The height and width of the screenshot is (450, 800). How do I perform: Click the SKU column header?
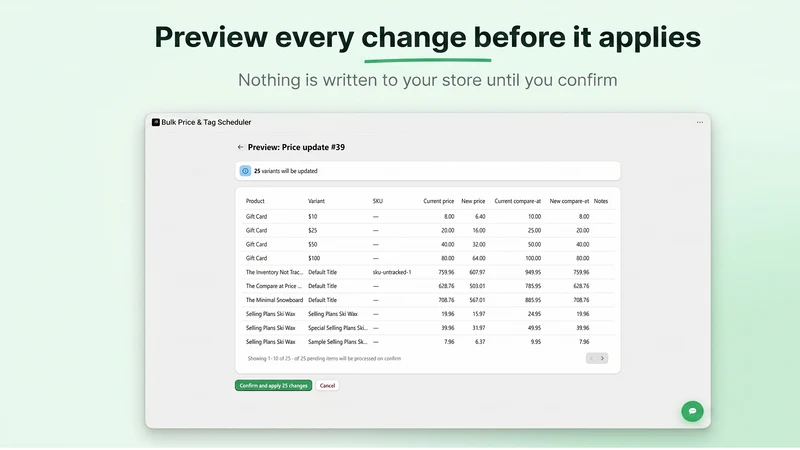point(378,201)
